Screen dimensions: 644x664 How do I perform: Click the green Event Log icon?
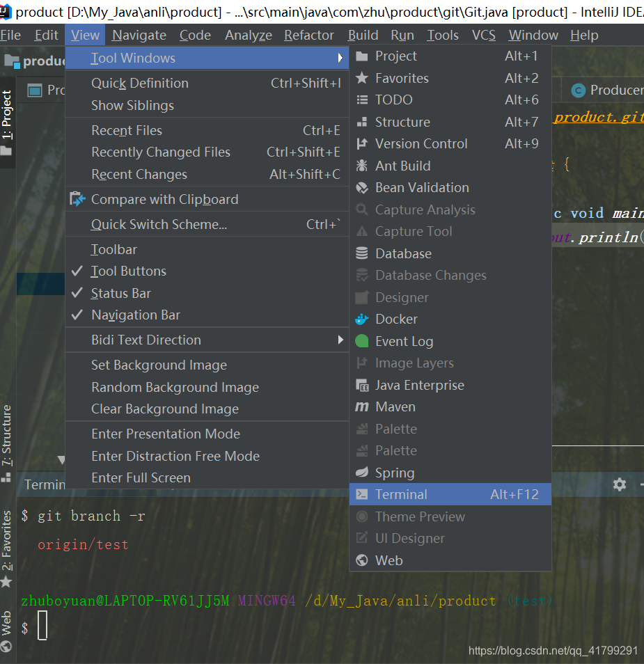coord(362,341)
